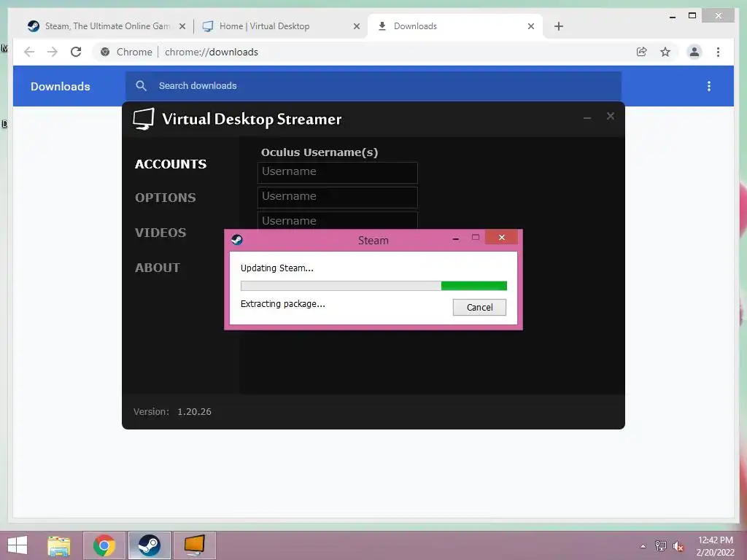Click the second Oculus Username field
Image resolution: width=747 pixels, height=560 pixels.
[x=337, y=197]
